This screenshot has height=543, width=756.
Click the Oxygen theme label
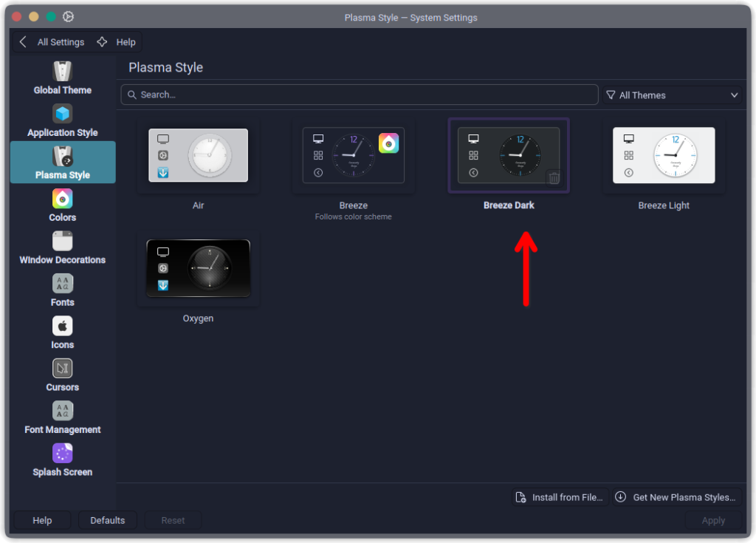198,318
